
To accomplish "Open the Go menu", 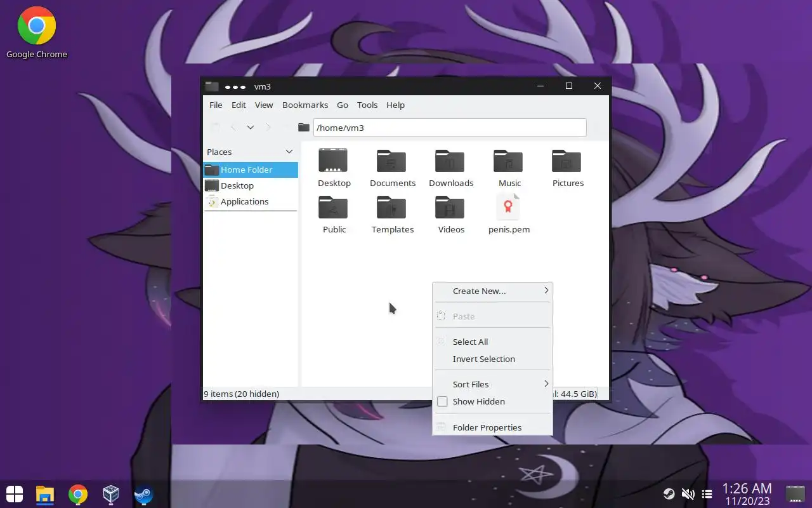I will [343, 105].
